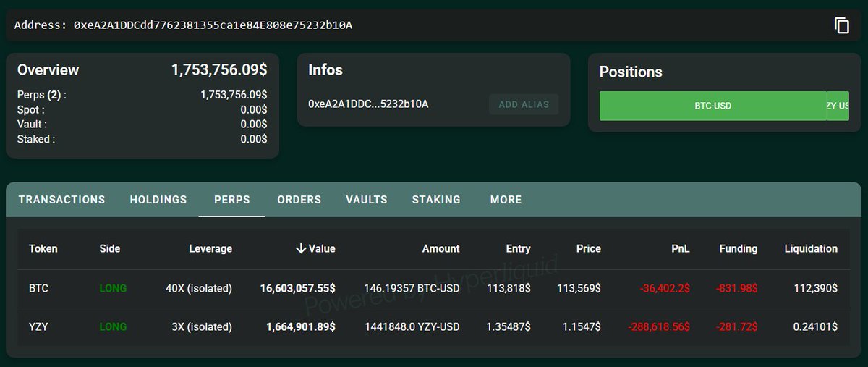Select the green BTC-USD position bar
The height and width of the screenshot is (367, 868).
[x=712, y=106]
